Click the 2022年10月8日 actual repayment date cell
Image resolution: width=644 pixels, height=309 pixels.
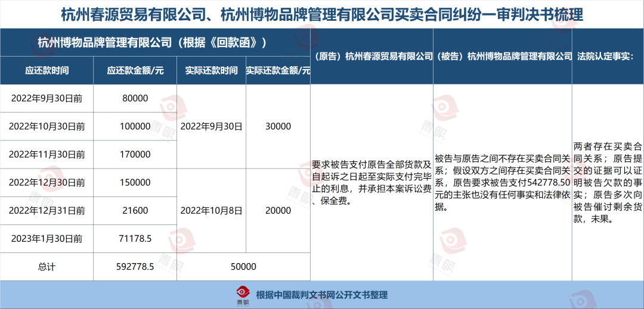(211, 210)
